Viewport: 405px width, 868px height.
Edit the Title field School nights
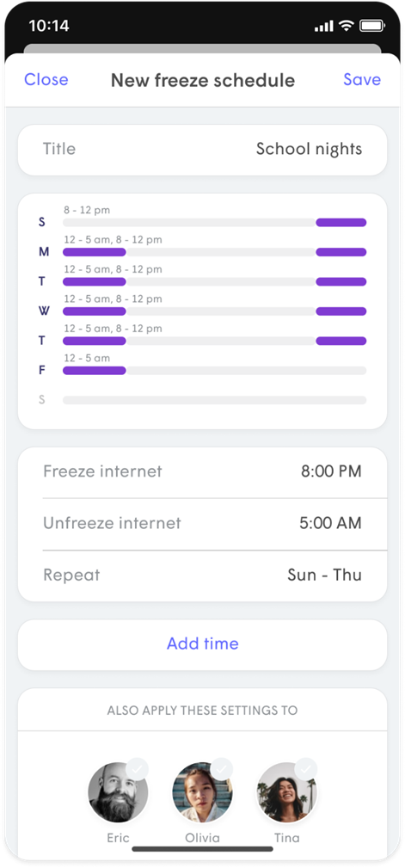(203, 150)
